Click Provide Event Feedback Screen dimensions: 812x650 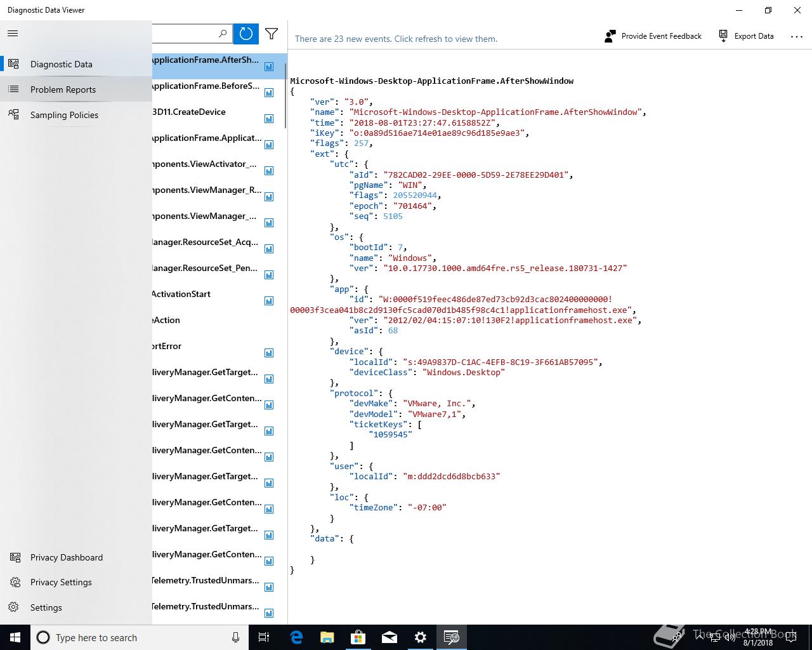653,36
